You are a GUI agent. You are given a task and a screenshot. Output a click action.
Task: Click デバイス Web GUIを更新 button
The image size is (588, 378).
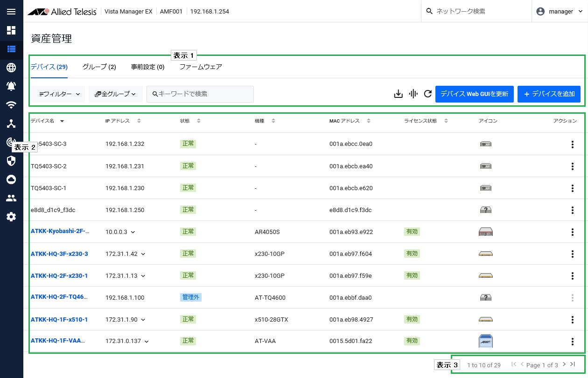[x=475, y=94]
